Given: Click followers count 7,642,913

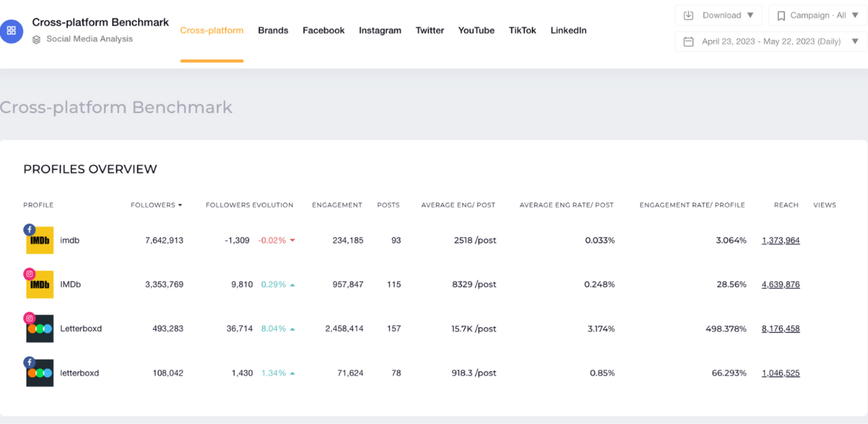Looking at the screenshot, I should pyautogui.click(x=165, y=240).
